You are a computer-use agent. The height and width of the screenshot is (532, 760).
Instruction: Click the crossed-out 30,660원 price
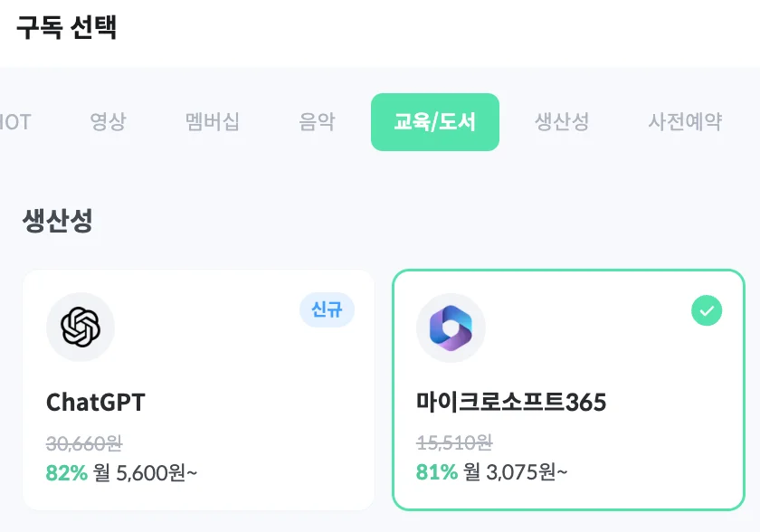(84, 443)
